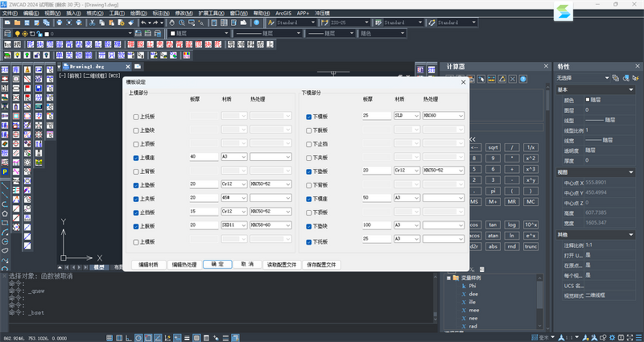
Task: Click the Match Properties brush icon
Action: (131, 23)
